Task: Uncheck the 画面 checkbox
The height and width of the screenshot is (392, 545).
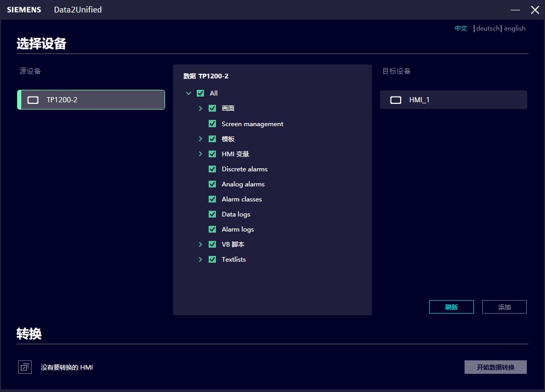Action: 212,109
